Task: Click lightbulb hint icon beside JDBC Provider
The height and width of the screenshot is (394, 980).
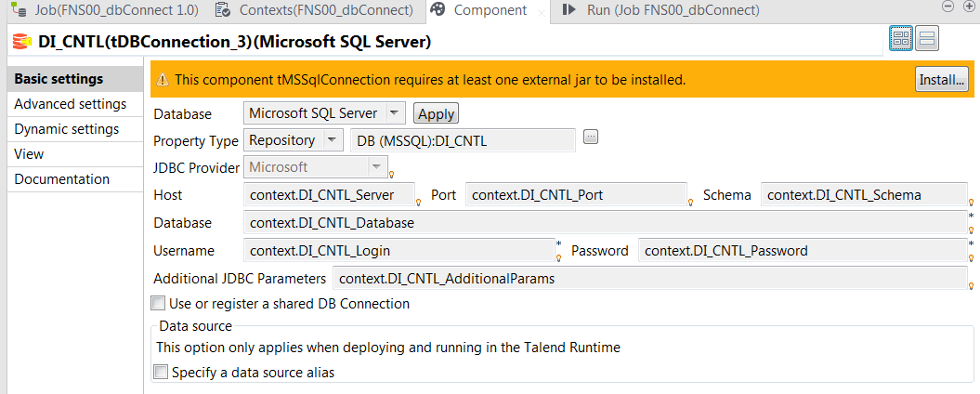Action: tap(391, 175)
